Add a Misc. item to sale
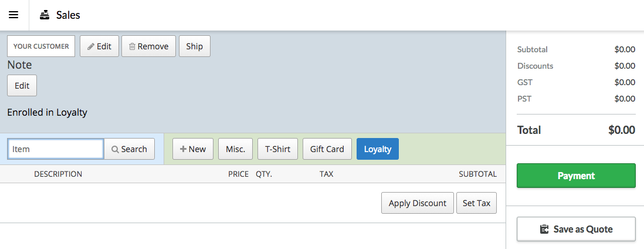Viewport: 644px width, 249px height. (x=235, y=149)
